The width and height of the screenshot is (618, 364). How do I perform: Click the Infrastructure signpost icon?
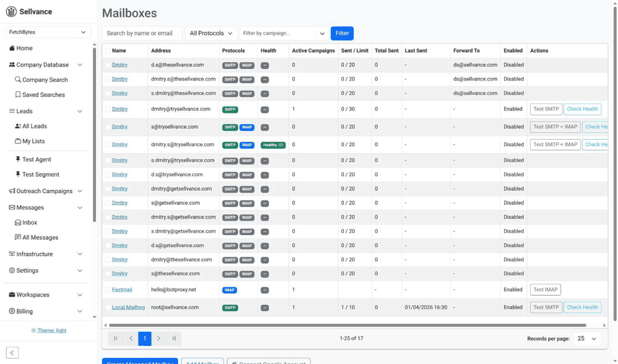pyautogui.click(x=12, y=254)
